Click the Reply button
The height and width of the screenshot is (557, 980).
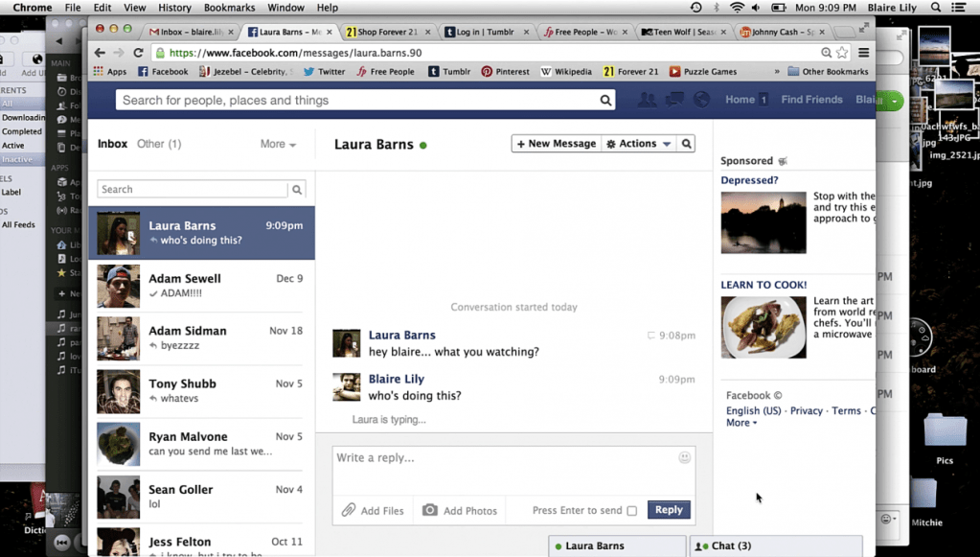pos(669,510)
